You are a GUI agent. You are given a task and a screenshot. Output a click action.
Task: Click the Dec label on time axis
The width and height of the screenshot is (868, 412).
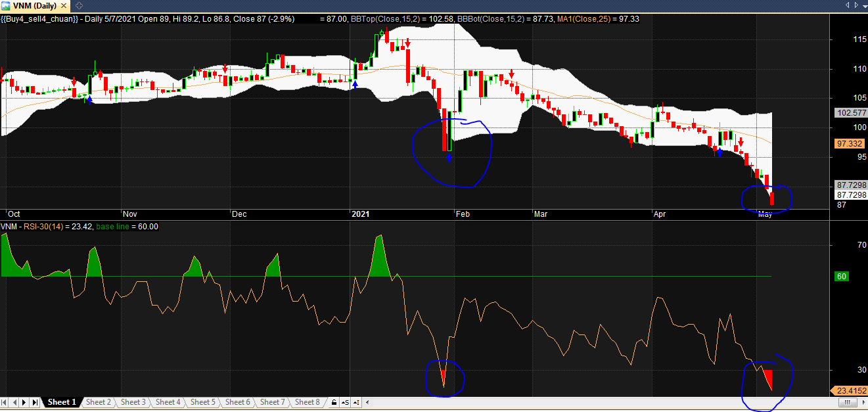point(239,214)
